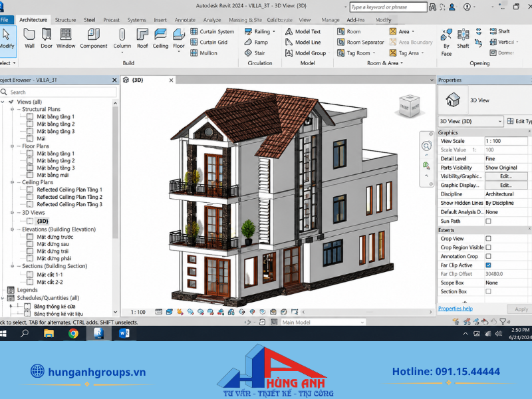Activate the Window tool

(x=66, y=39)
